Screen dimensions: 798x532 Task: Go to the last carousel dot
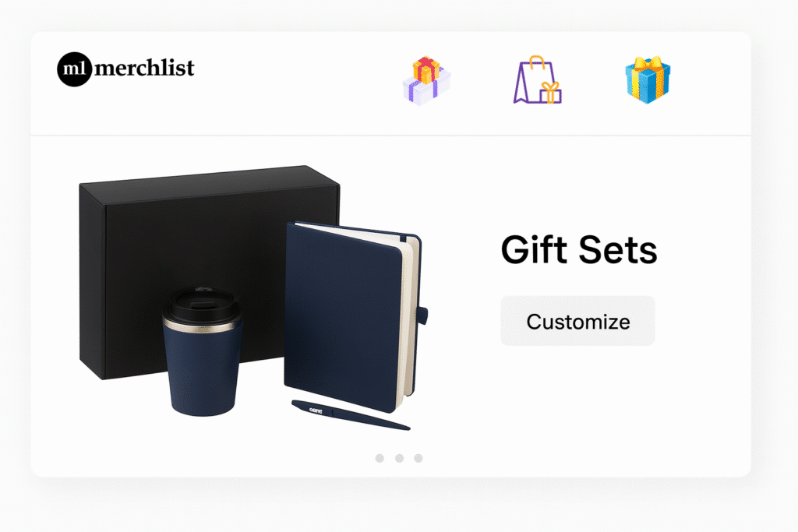coord(418,458)
